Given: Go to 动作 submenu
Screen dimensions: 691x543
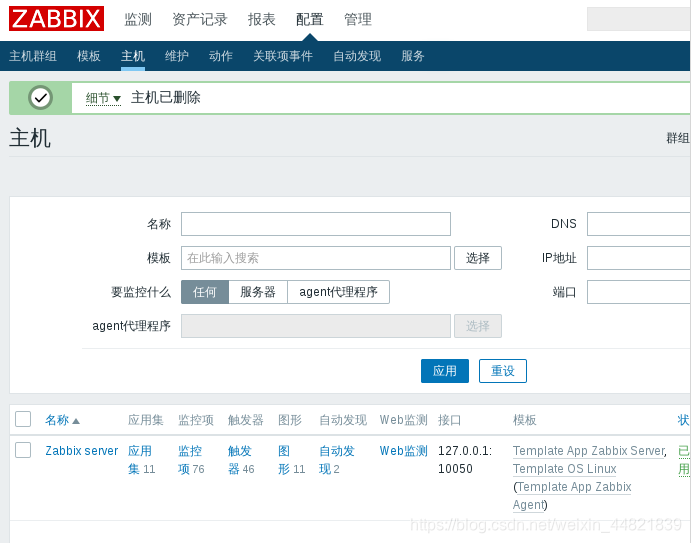Looking at the screenshot, I should coord(221,56).
